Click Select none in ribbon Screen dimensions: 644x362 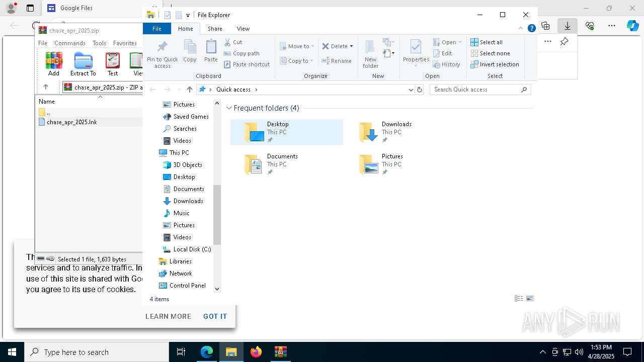click(x=490, y=53)
